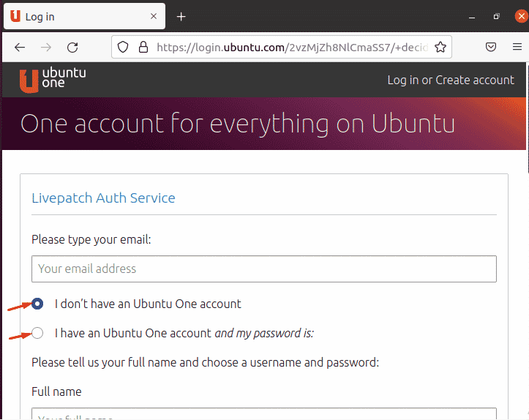Click the forward navigation arrow

tap(46, 48)
